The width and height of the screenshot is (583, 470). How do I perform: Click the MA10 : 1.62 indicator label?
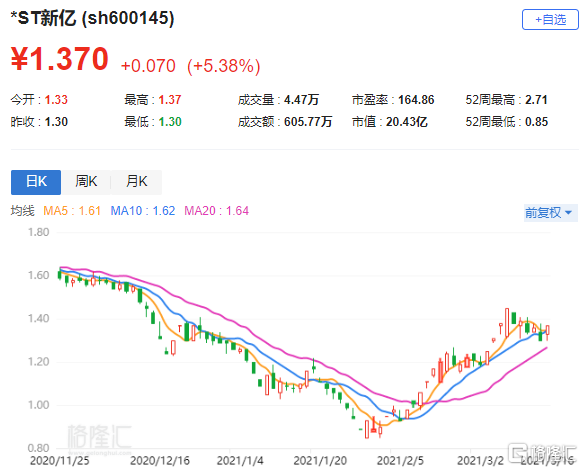pos(143,211)
